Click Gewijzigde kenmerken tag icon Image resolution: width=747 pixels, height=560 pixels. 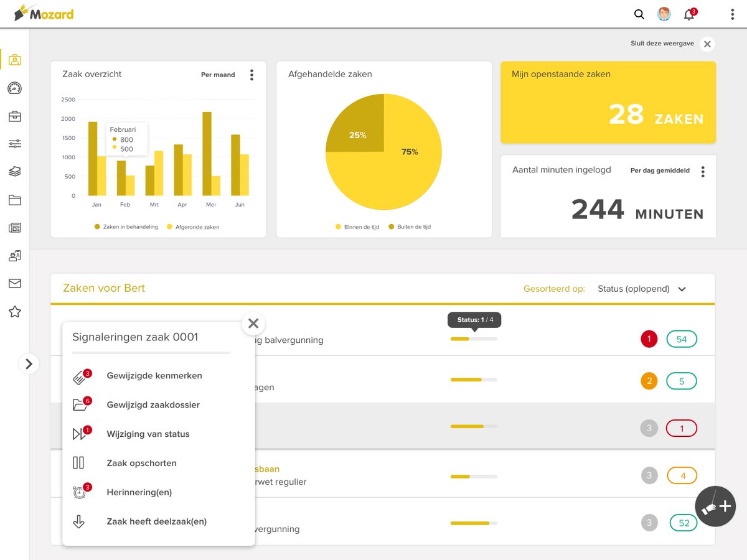(80, 377)
